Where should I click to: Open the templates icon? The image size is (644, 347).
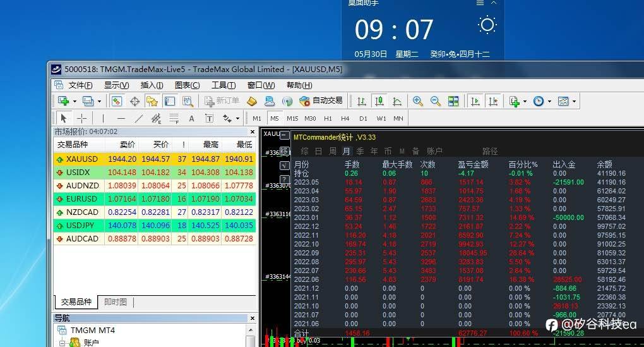(x=563, y=101)
